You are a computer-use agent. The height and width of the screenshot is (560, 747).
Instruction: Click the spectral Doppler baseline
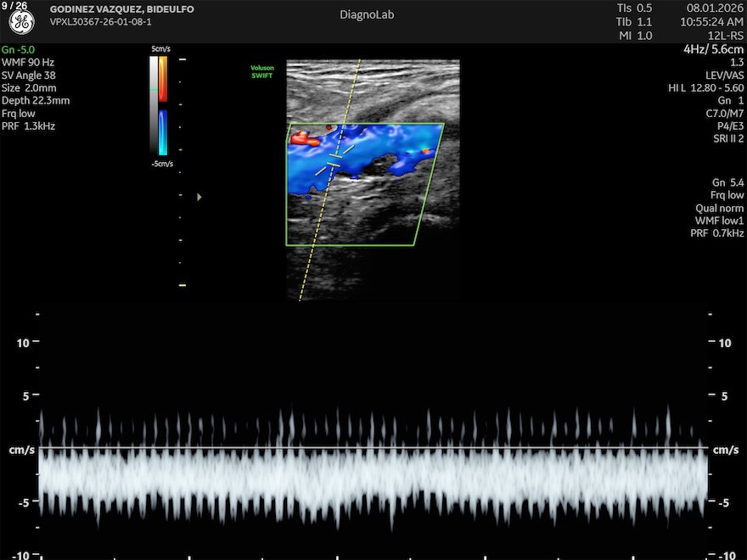[x=373, y=449]
